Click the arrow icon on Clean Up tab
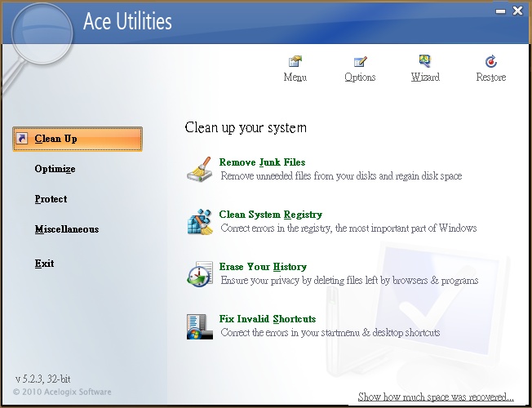 click(x=22, y=139)
